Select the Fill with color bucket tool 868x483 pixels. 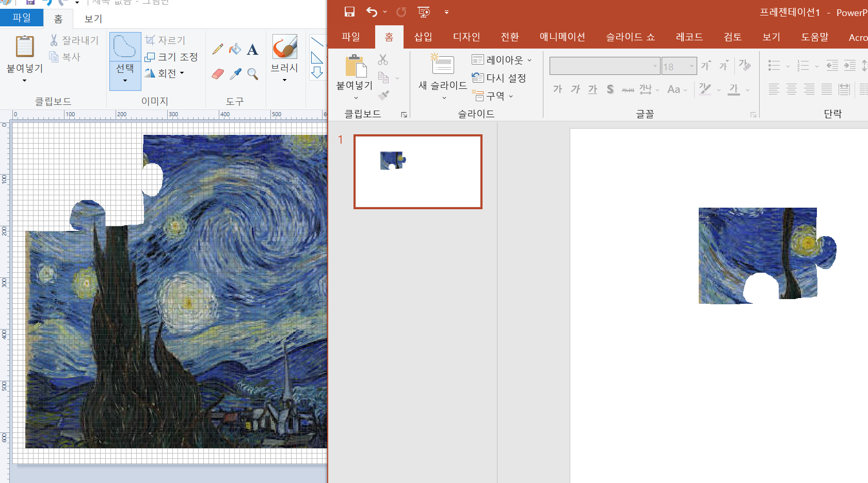pos(235,49)
